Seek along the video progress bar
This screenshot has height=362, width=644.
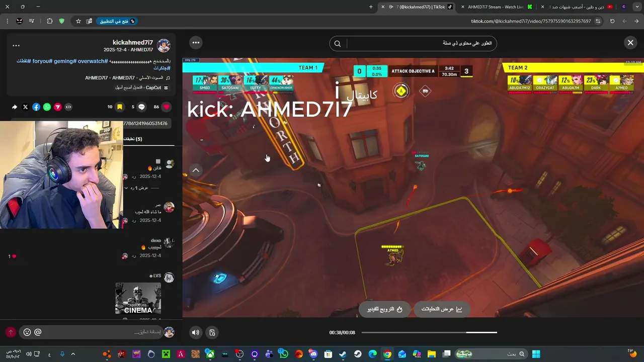429,332
